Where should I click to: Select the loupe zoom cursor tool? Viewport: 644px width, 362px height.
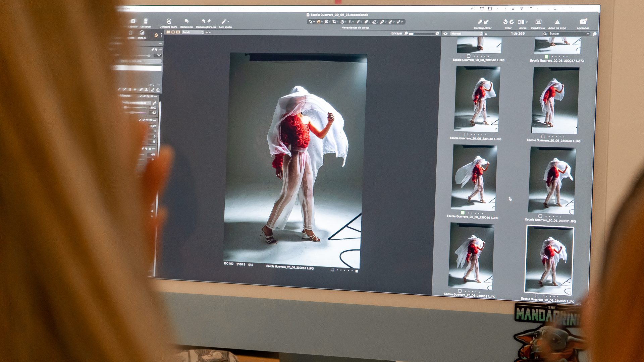[x=326, y=22]
